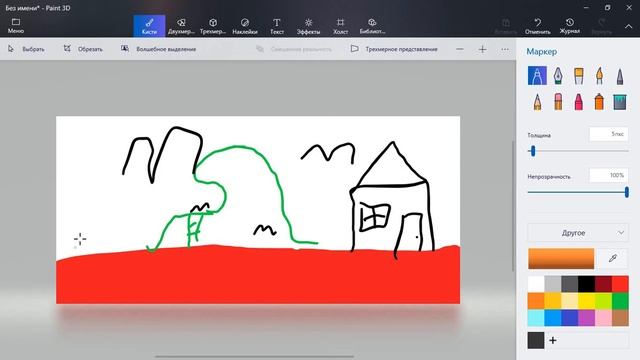Click the Толщина thickness slider

578,151
